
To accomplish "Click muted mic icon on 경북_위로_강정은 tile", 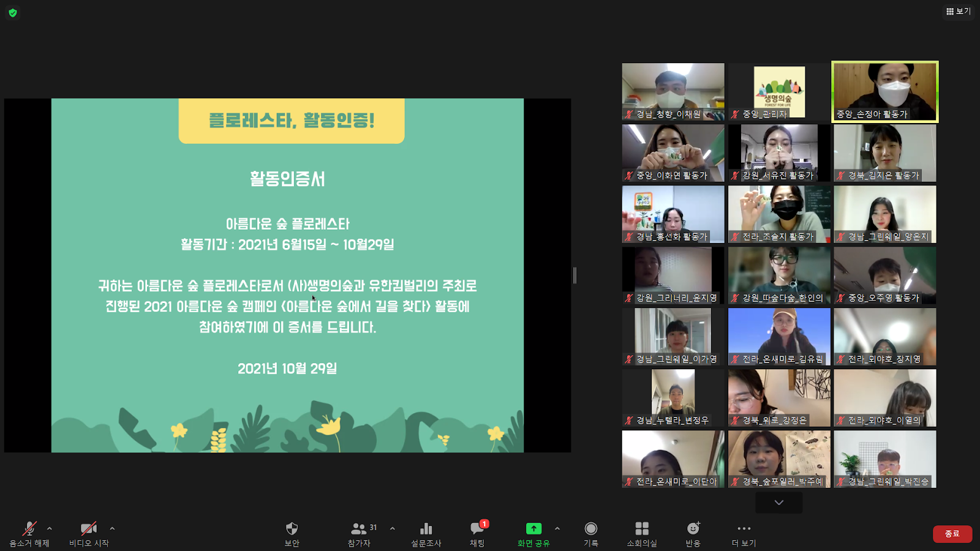I will [735, 421].
